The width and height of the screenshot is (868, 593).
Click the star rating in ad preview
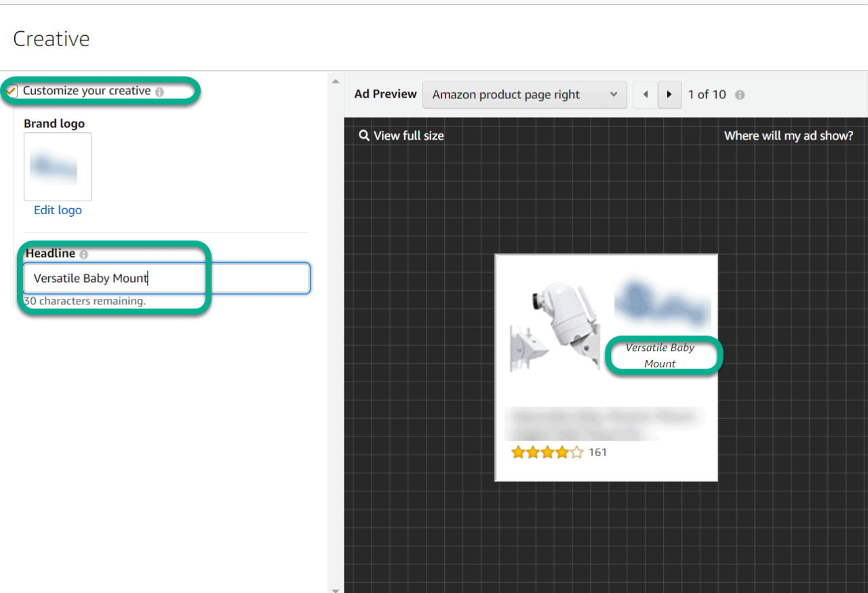click(547, 452)
